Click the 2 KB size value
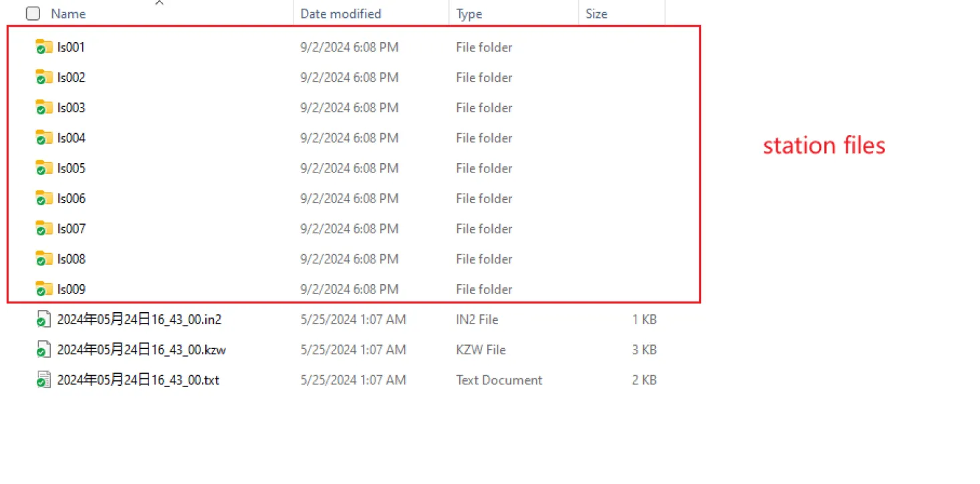 click(644, 380)
